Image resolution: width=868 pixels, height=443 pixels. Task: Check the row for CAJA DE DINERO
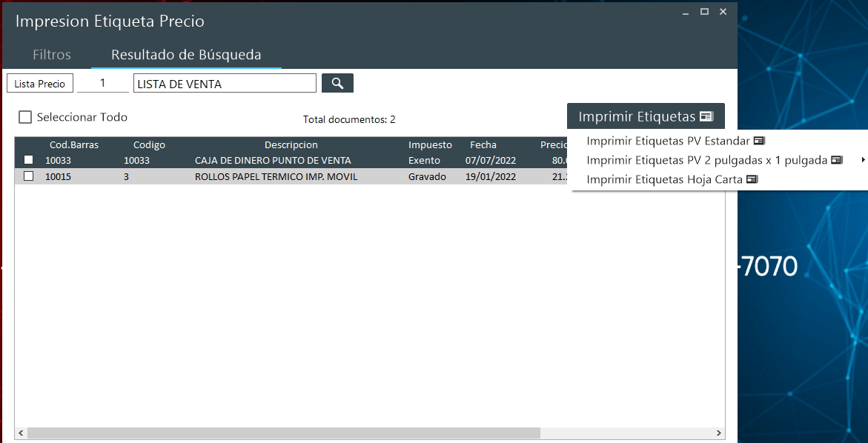tap(29, 160)
